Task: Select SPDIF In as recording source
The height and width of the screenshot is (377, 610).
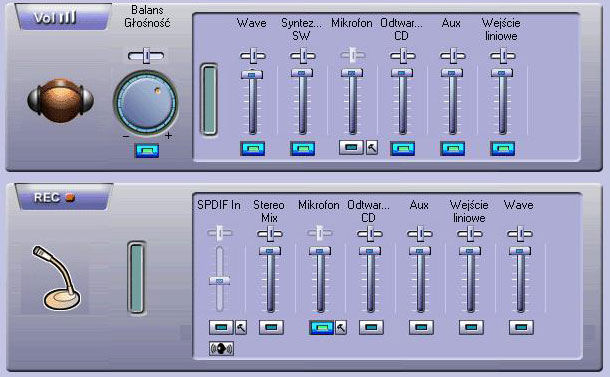Action: tap(221, 328)
